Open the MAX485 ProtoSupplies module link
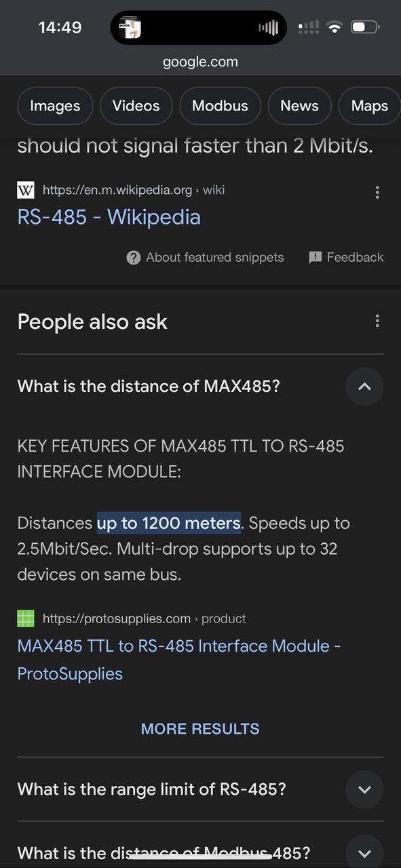401x868 pixels. point(179,660)
